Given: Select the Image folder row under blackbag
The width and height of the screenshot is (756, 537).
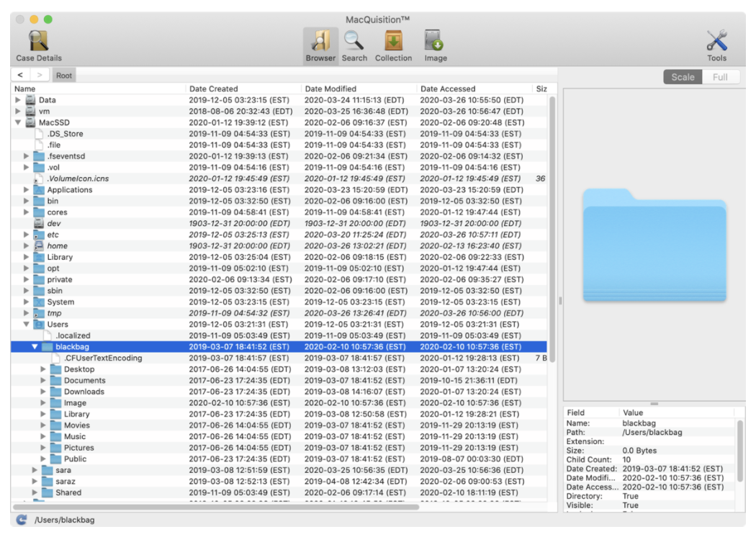Looking at the screenshot, I should (279, 403).
